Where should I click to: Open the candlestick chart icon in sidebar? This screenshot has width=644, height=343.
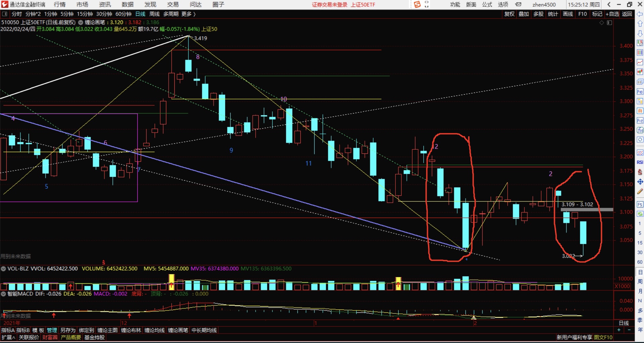(x=640, y=72)
